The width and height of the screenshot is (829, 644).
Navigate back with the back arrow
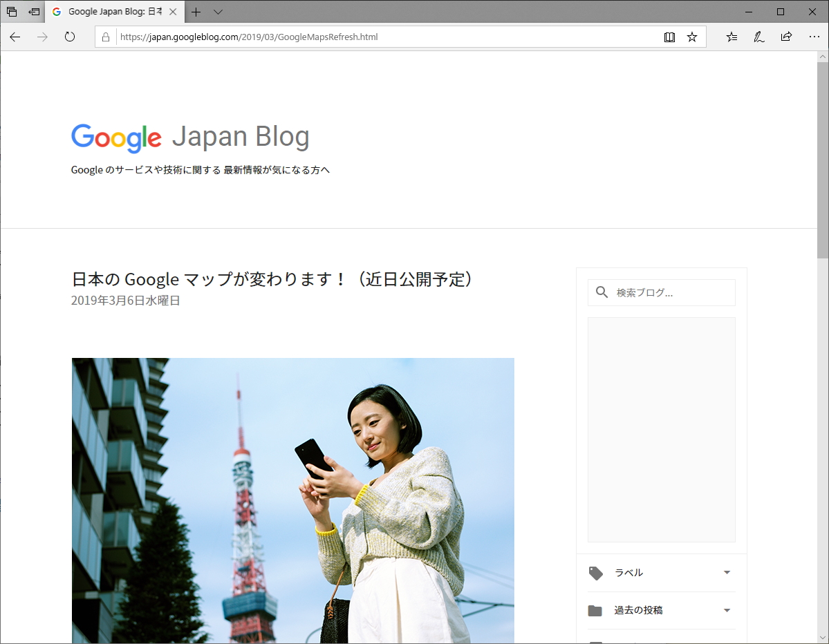tap(15, 37)
